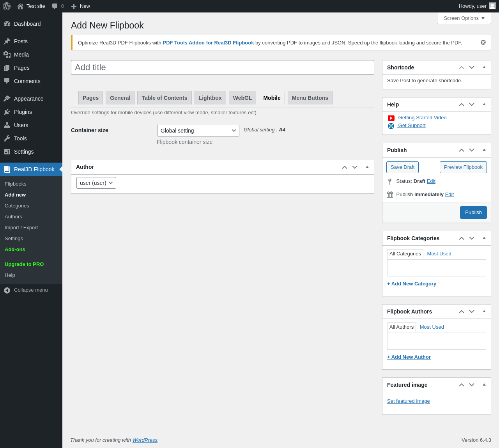Click Add New Category link
This screenshot has width=499, height=448.
[x=412, y=284]
